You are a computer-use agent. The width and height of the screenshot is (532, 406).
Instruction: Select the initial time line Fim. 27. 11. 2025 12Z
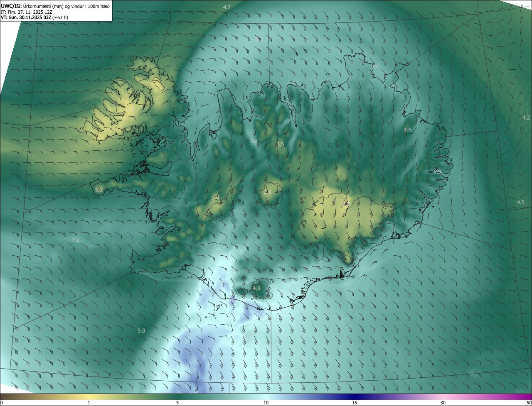[26, 12]
